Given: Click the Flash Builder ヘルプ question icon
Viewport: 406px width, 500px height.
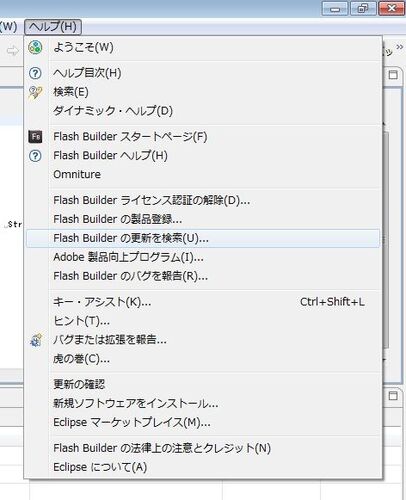Looking at the screenshot, I should (35, 156).
